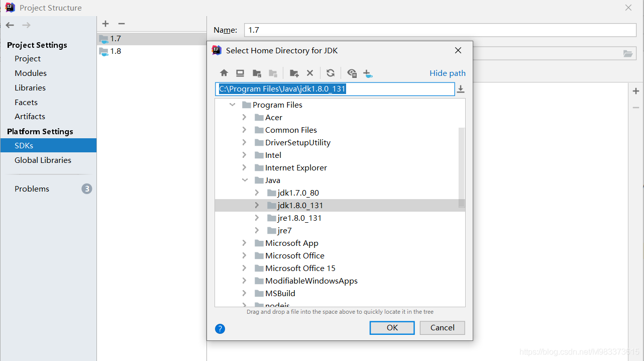Select the Internet Explorer folder
644x361 pixels.
[x=296, y=167]
